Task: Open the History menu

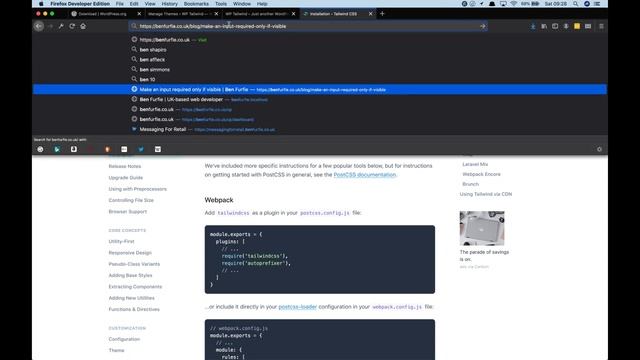Action: point(169,4)
